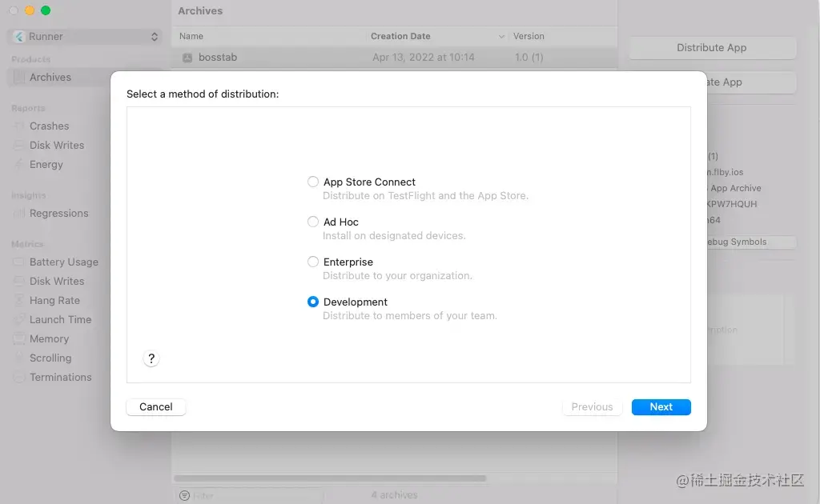Viewport: 820px width, 504px height.
Task: Select Ad Hoc distribution radio button
Action: coord(313,222)
